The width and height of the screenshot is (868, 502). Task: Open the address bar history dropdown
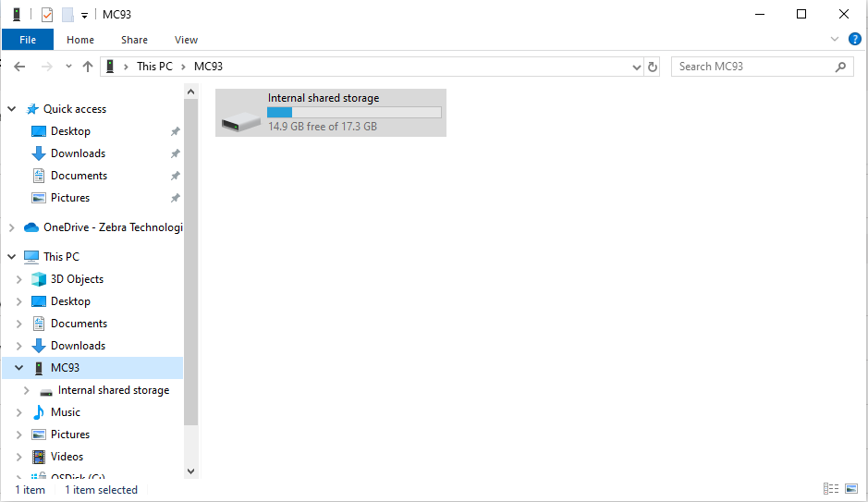636,67
